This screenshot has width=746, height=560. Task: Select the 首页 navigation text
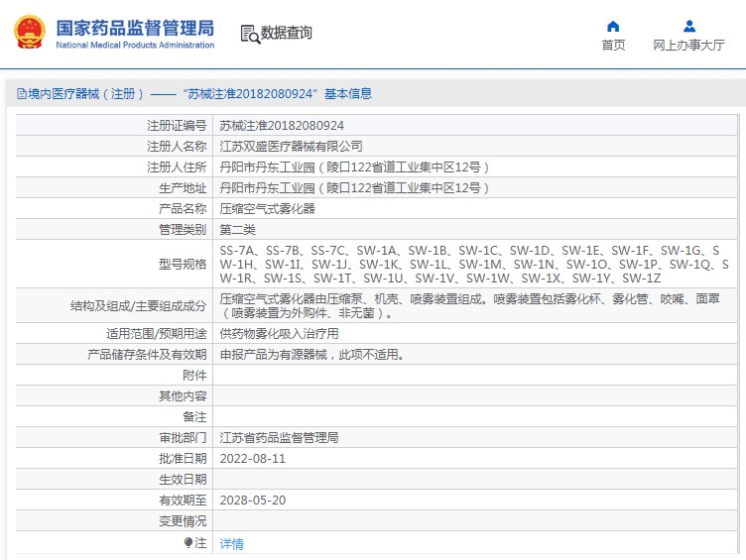tap(613, 46)
